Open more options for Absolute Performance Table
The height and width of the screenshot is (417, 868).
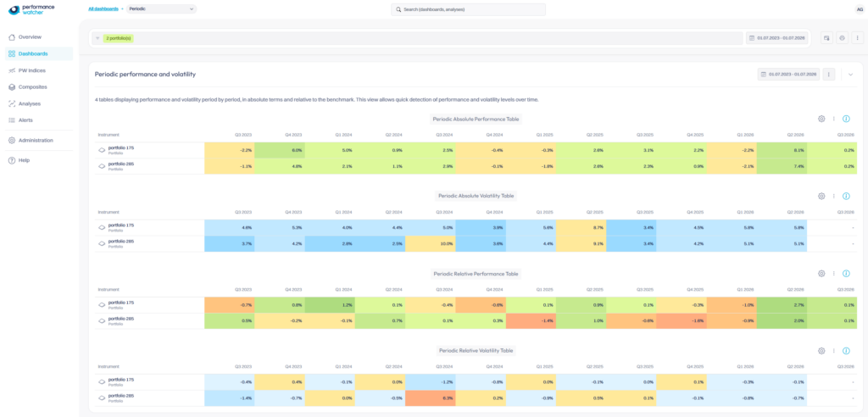coord(834,119)
